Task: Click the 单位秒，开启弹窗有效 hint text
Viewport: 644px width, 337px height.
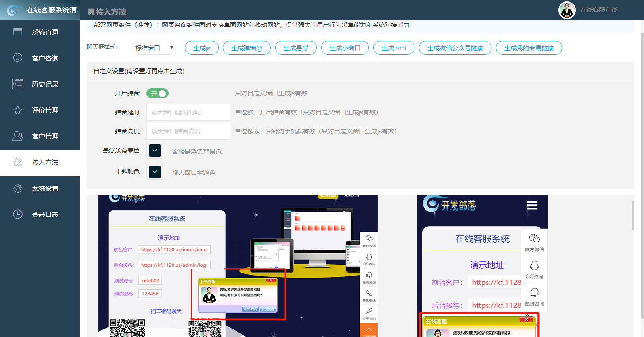Action: point(307,112)
